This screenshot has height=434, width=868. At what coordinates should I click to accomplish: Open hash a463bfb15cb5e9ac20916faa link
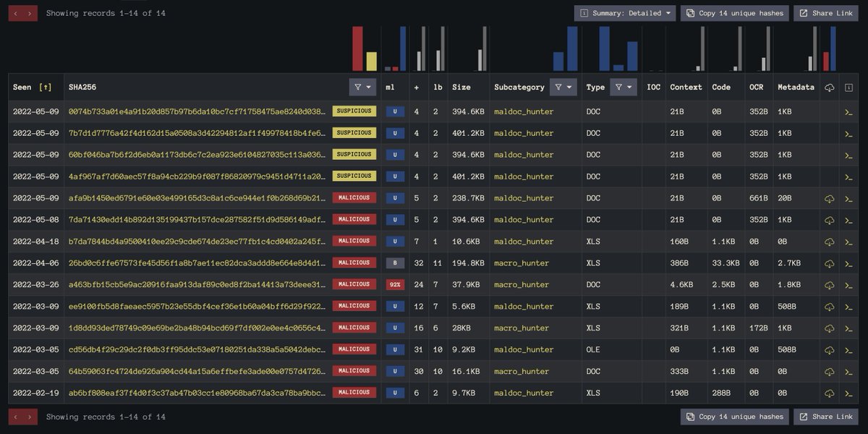(197, 285)
